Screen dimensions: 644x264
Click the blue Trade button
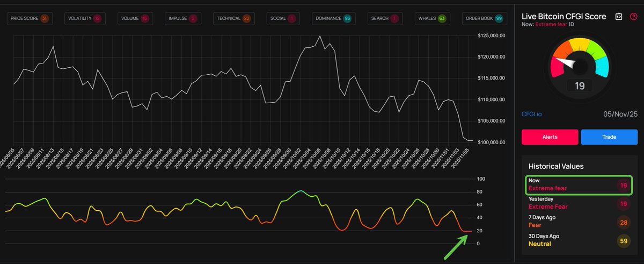tap(609, 137)
